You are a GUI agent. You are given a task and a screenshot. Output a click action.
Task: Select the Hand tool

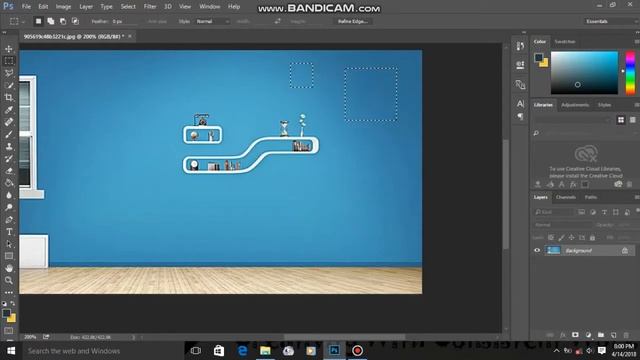pos(9,268)
